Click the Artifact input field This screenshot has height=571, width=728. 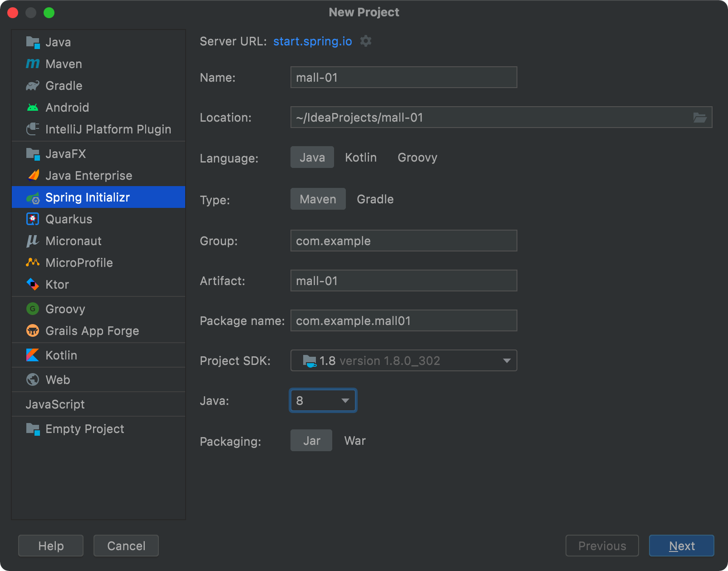tap(404, 281)
